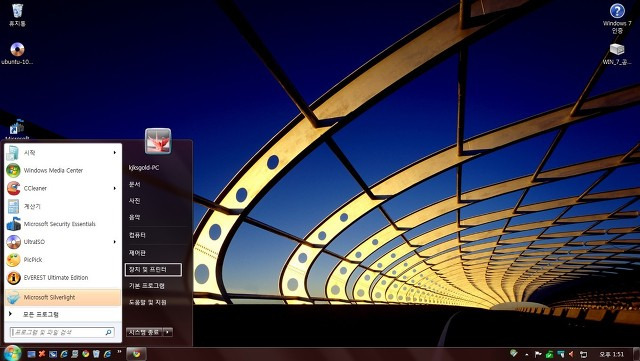Launch PicPick from the Start menu
Image resolution: width=640 pixels, height=361 pixels.
coord(63,260)
